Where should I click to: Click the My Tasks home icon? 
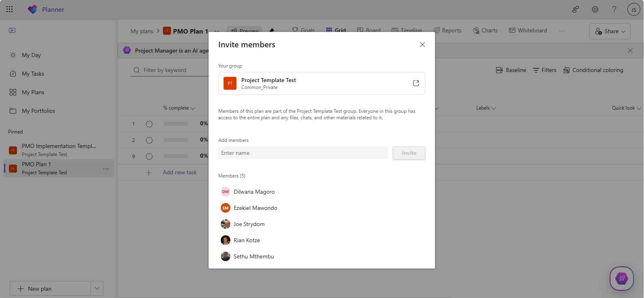13,74
